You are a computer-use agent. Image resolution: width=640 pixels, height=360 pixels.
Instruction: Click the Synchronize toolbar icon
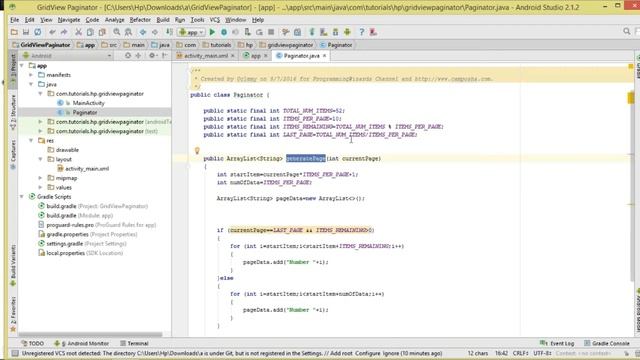(38, 32)
